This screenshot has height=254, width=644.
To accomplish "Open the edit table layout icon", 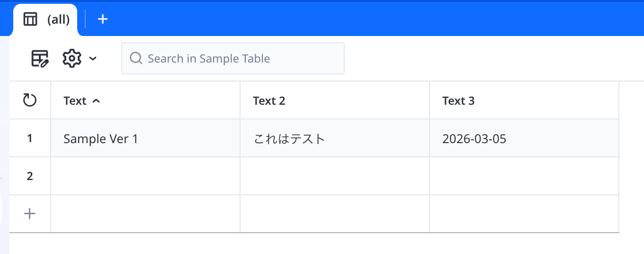I will 40,58.
